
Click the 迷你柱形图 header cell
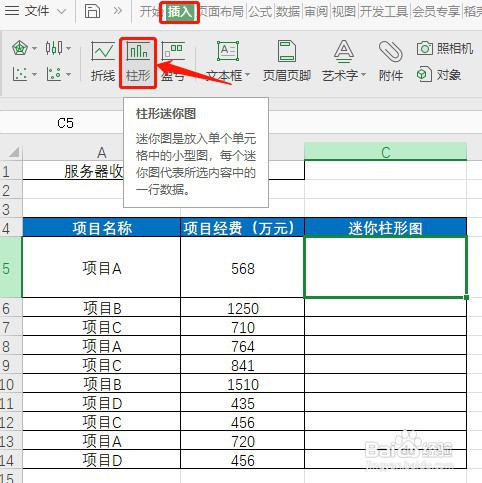tap(385, 228)
